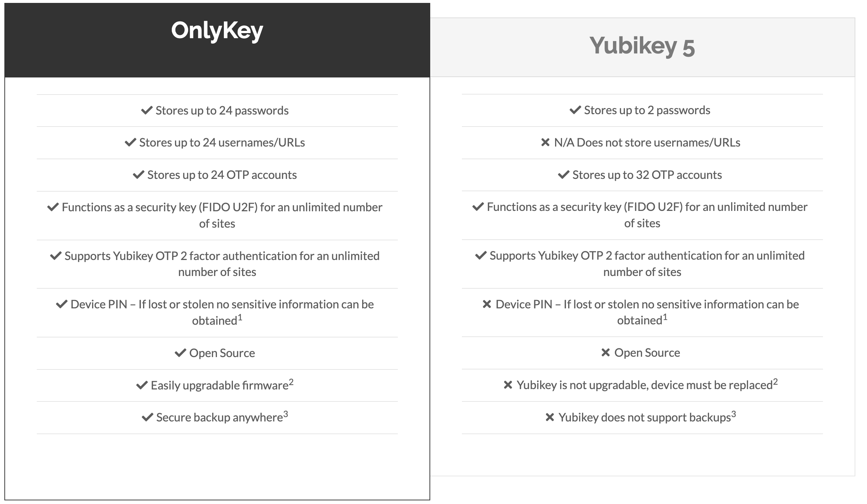867x504 pixels.
Task: Click the Yubikey 5 column heading
Action: pos(642,46)
